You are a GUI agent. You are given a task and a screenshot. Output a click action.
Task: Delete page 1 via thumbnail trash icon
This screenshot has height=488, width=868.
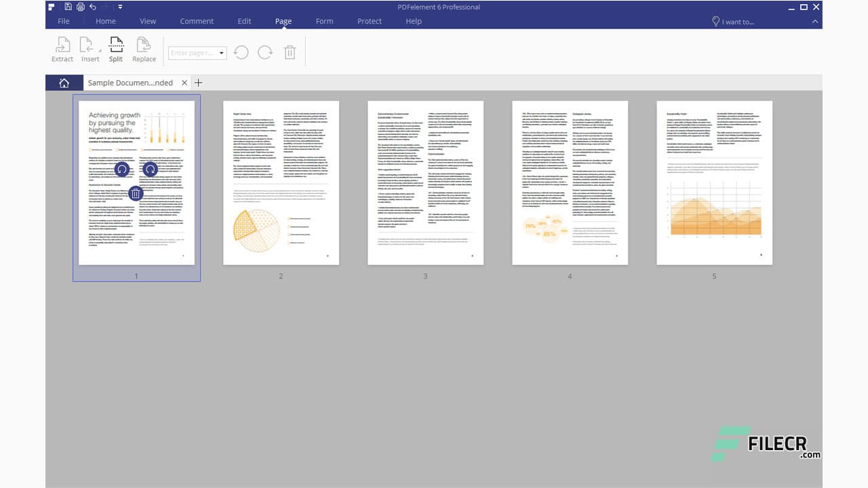coord(136,193)
